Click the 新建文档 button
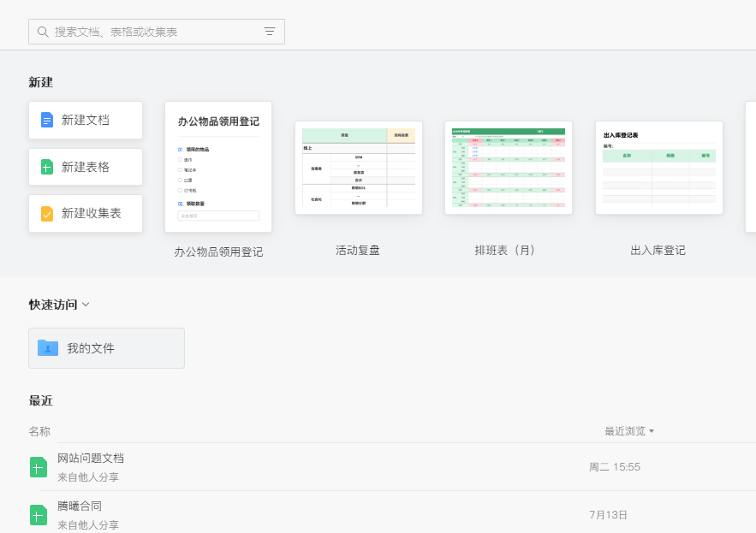Image resolution: width=756 pixels, height=533 pixels. coord(85,120)
